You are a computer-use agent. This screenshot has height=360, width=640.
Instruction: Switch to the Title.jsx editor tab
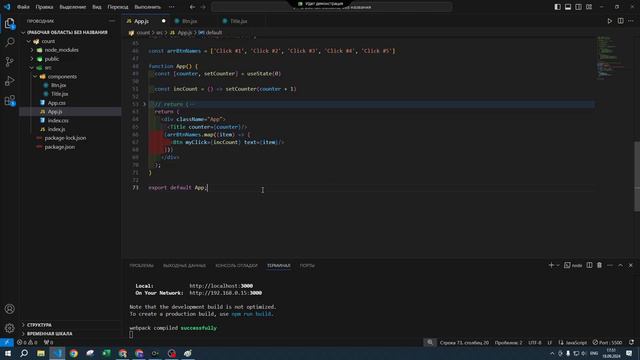(238, 21)
